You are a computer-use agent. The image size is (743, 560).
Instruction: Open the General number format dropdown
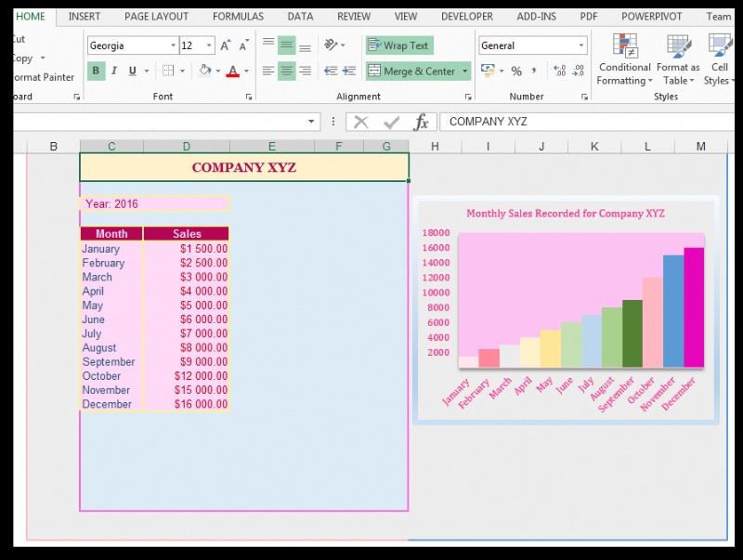(581, 46)
